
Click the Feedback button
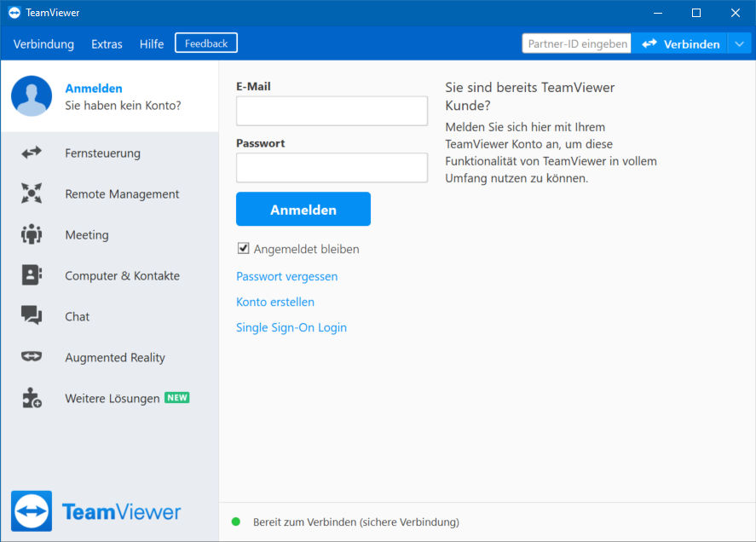[206, 43]
